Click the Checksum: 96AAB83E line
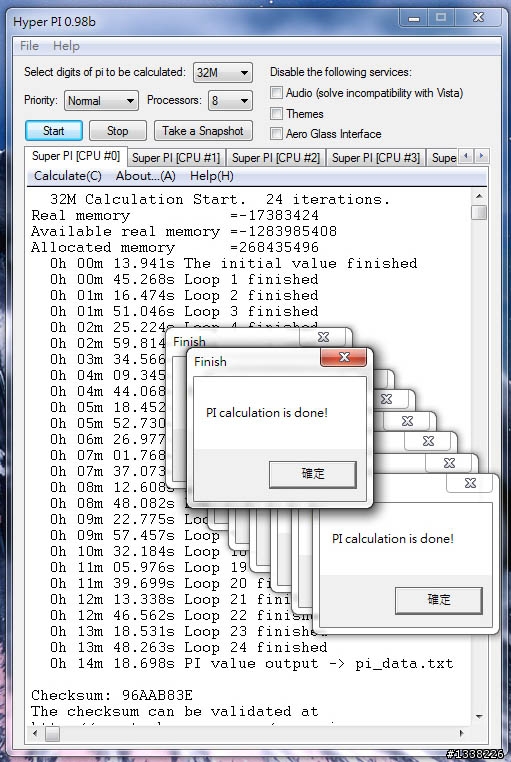511x762 pixels. [112, 695]
